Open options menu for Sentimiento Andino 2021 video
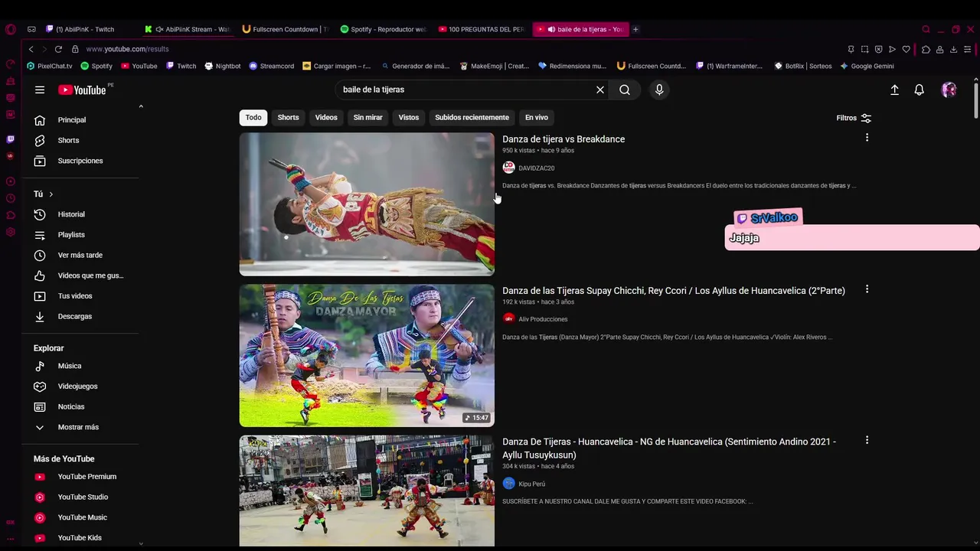The width and height of the screenshot is (980, 551). [x=867, y=440]
